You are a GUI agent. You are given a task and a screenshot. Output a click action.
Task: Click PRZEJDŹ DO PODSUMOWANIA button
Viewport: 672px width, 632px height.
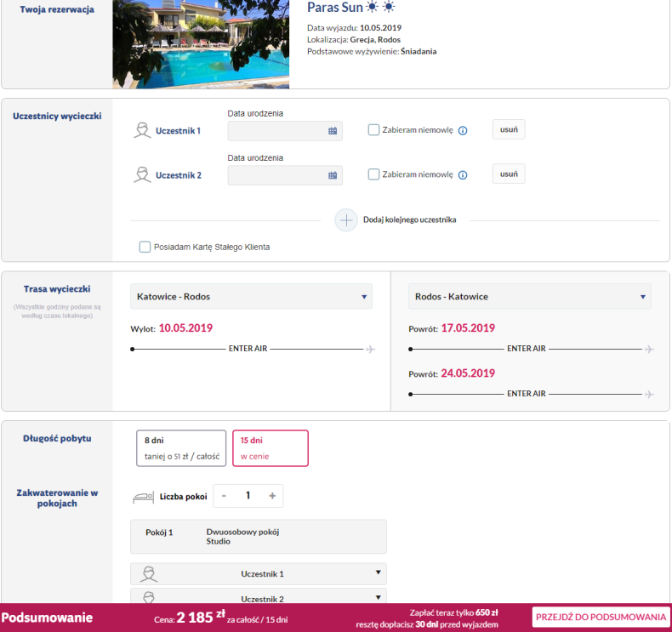point(601,617)
